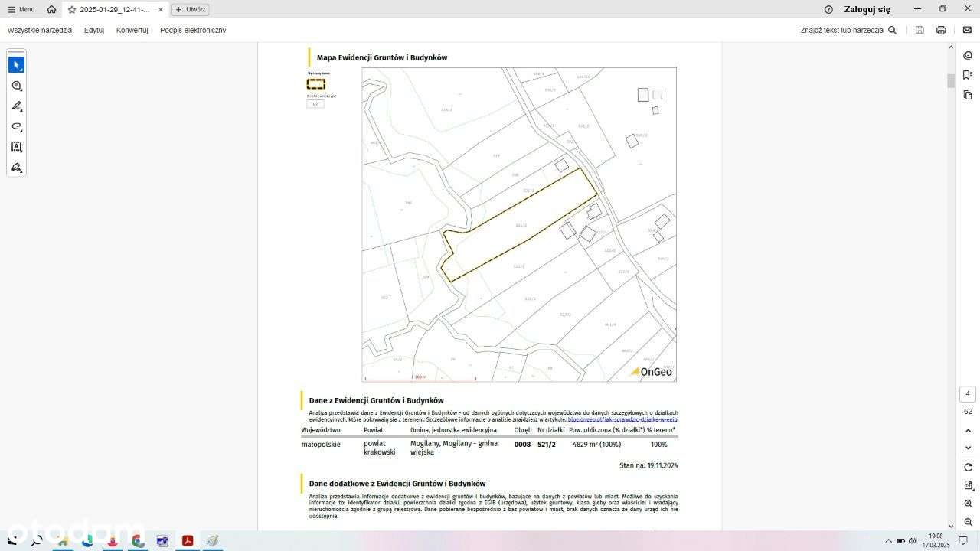This screenshot has width=980, height=551.
Task: Open Chrome from the taskbar
Action: click(138, 541)
